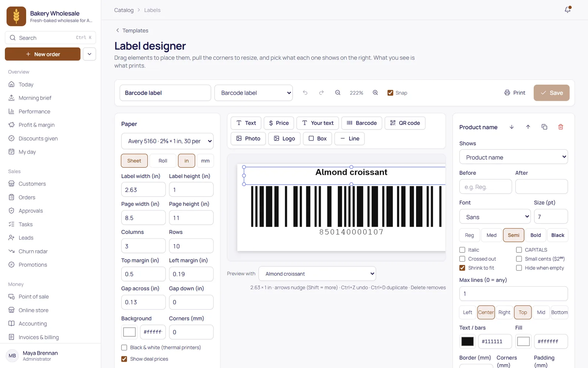
Task: Open the Shows Product name dropdown
Action: [x=513, y=157]
